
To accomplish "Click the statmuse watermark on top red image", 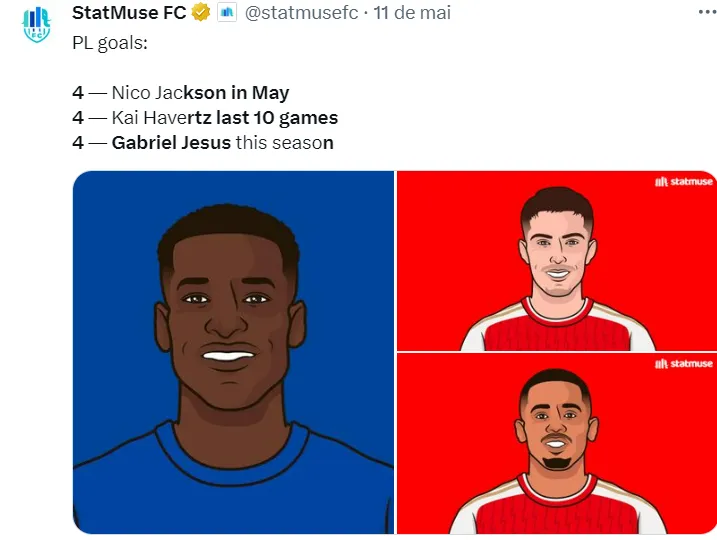I will pos(684,182).
